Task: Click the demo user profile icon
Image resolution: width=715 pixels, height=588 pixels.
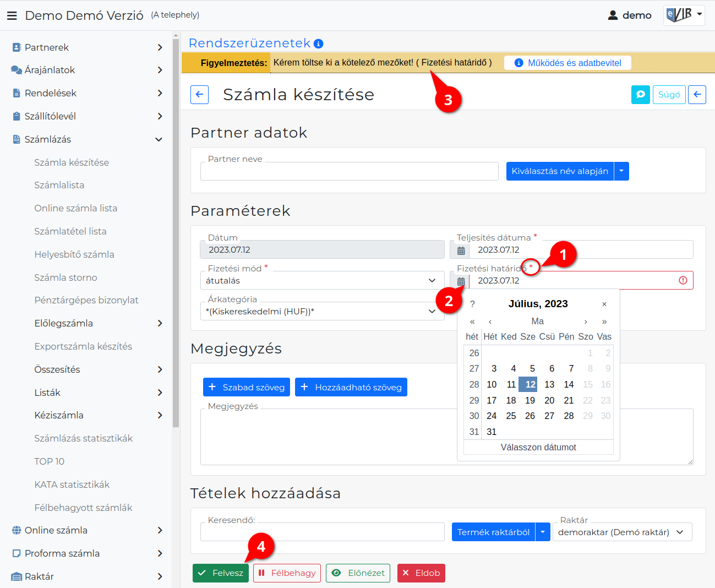Action: [x=613, y=15]
